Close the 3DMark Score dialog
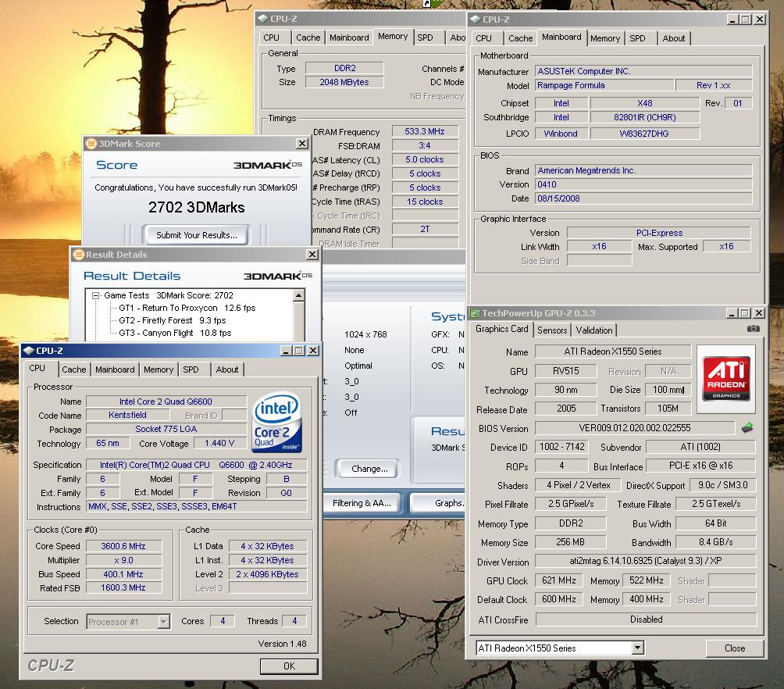The image size is (784, 689). tap(302, 144)
